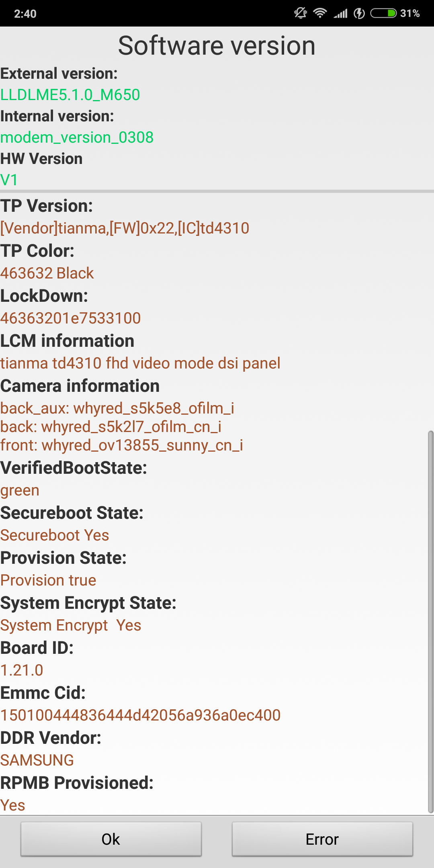
Task: Tap the front camera ov13855 sunny entry
Action: (x=121, y=445)
